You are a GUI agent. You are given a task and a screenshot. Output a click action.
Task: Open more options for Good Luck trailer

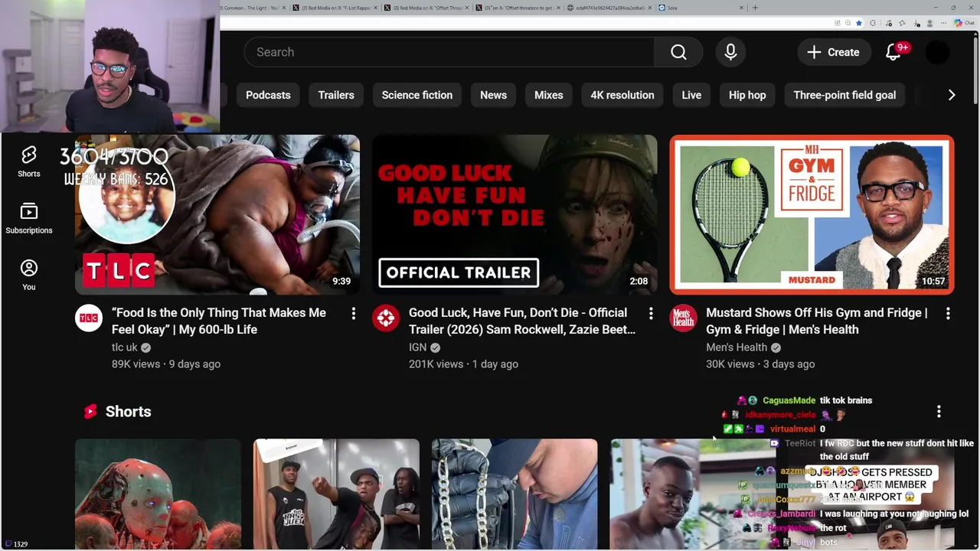click(x=651, y=313)
